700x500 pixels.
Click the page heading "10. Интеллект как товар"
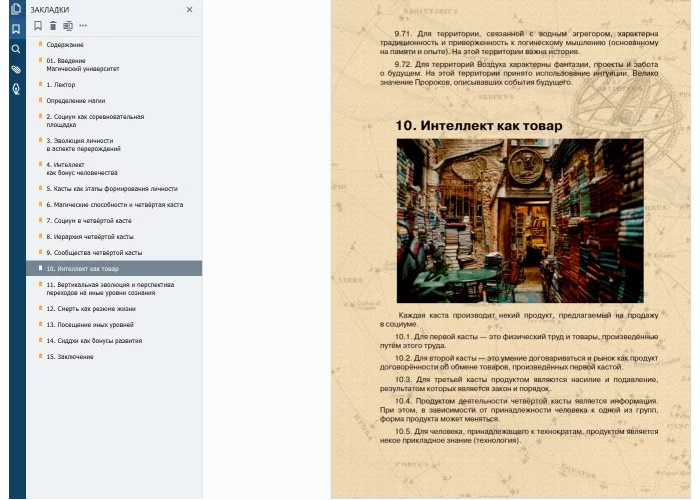coord(479,125)
